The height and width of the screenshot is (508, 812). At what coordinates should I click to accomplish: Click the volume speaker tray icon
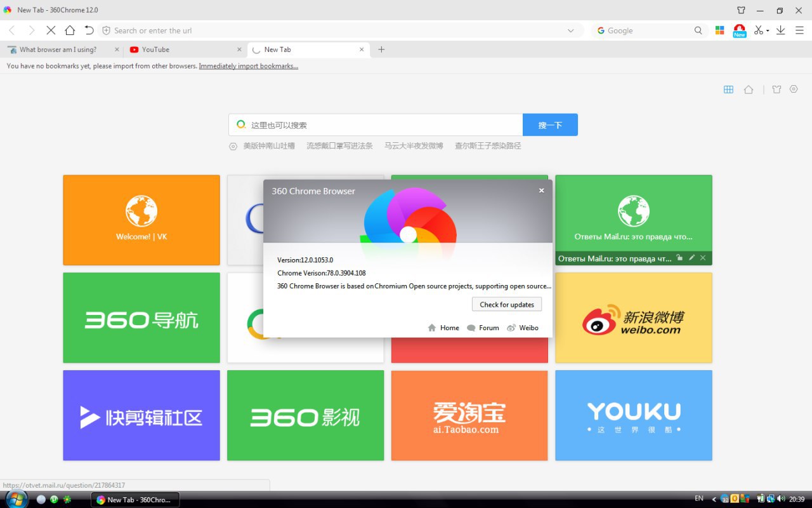click(781, 499)
